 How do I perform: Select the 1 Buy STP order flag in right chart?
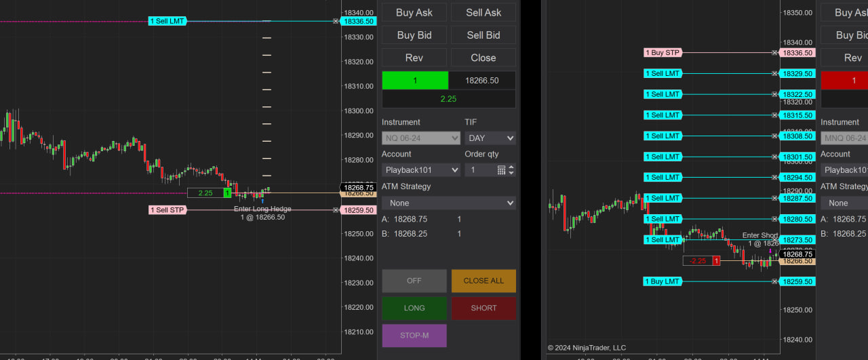click(x=662, y=52)
